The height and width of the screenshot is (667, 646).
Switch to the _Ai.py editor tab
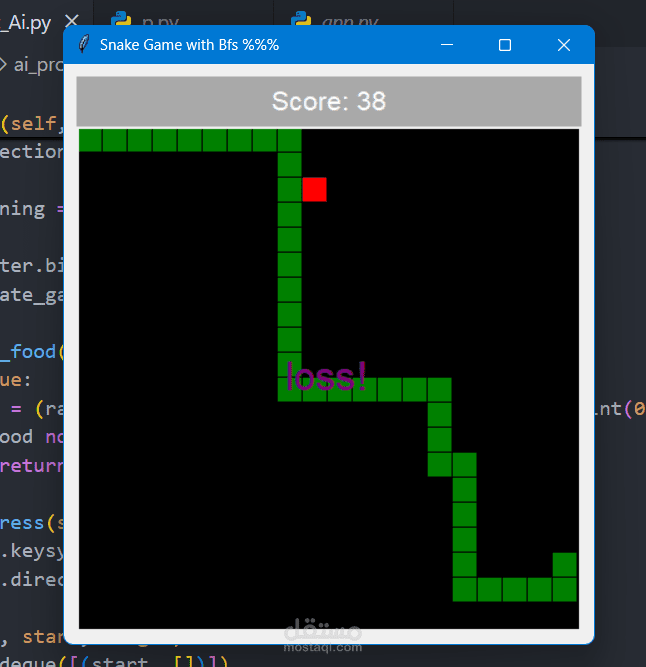26,21
